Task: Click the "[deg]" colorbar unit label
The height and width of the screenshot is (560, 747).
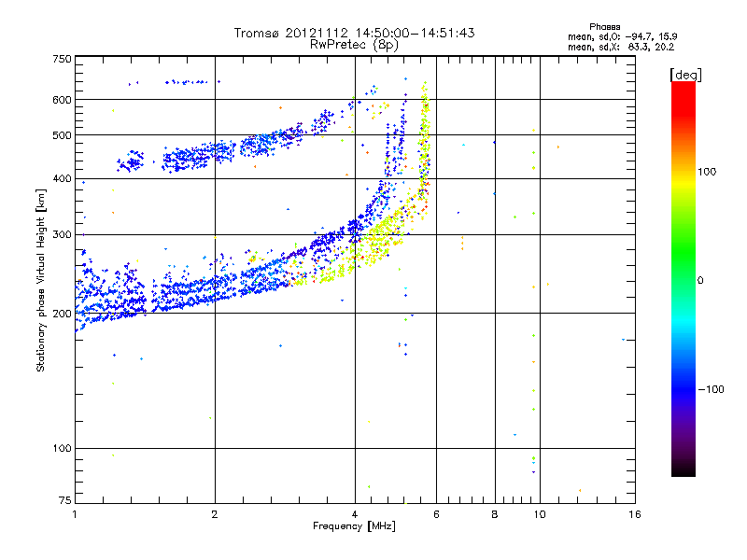Action: (685, 75)
